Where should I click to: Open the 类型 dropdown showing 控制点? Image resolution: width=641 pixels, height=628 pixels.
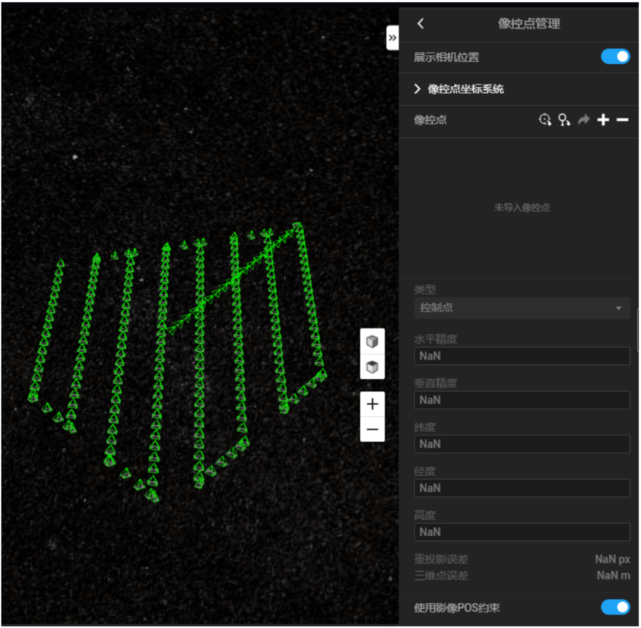521,308
